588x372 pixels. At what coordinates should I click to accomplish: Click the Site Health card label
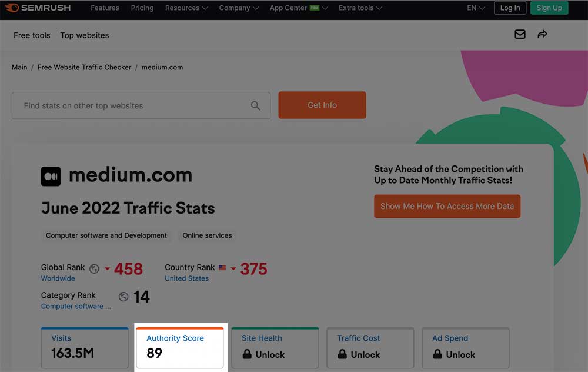pos(262,338)
